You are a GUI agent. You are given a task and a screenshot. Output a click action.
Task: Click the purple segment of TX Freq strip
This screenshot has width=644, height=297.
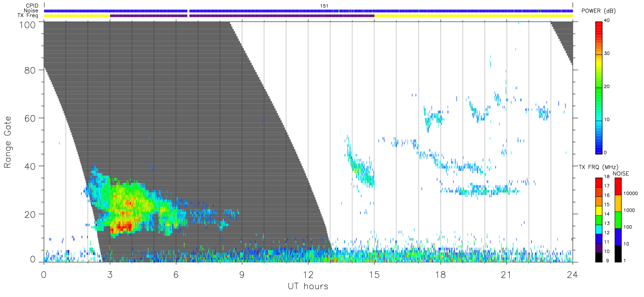tap(242, 16)
